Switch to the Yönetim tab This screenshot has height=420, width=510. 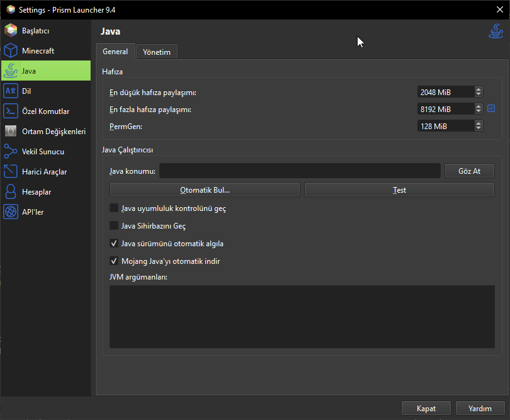156,52
